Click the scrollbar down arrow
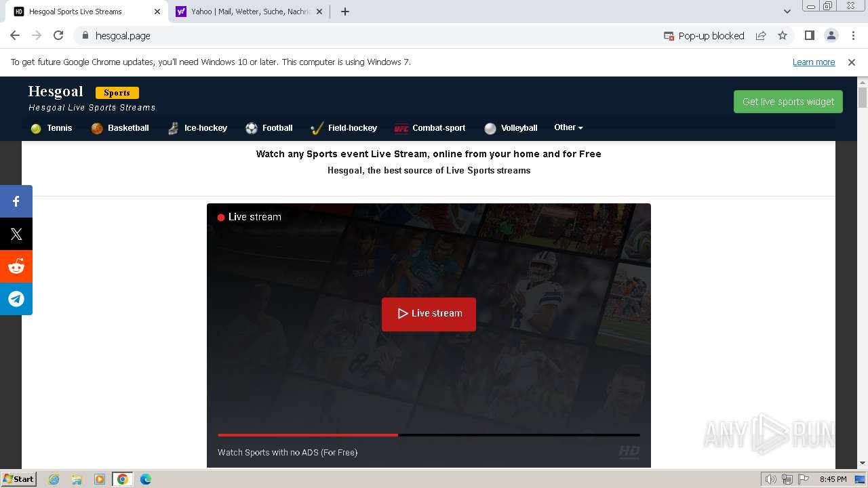 point(863,463)
